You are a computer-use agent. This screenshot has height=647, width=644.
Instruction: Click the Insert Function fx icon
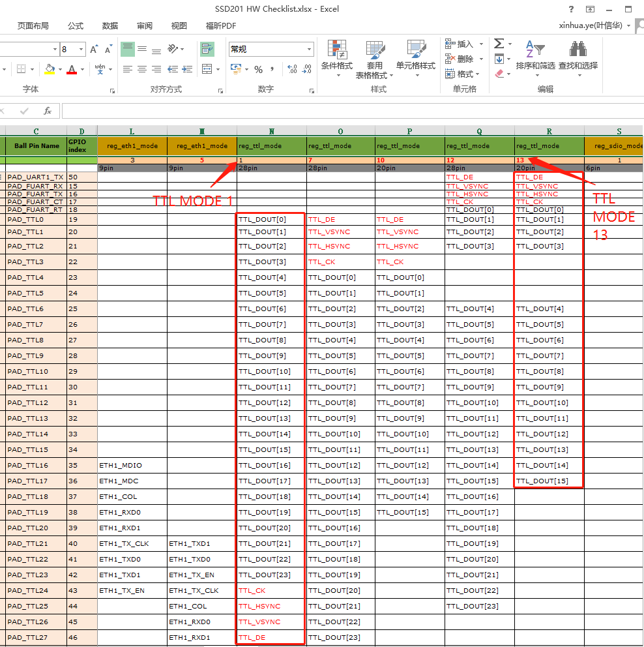(x=48, y=111)
